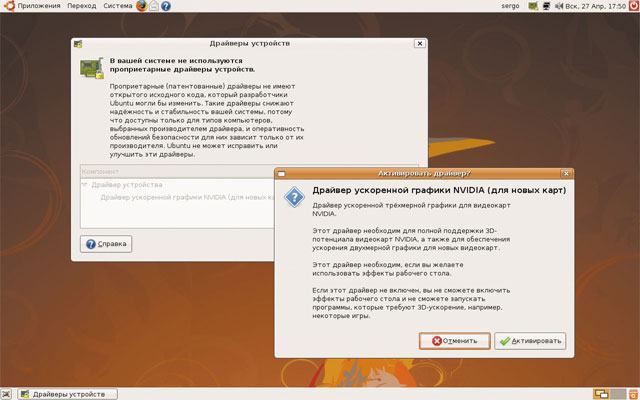
Task: Click the heading Драйвер ускоренной графики NVIDIA
Action: [439, 190]
